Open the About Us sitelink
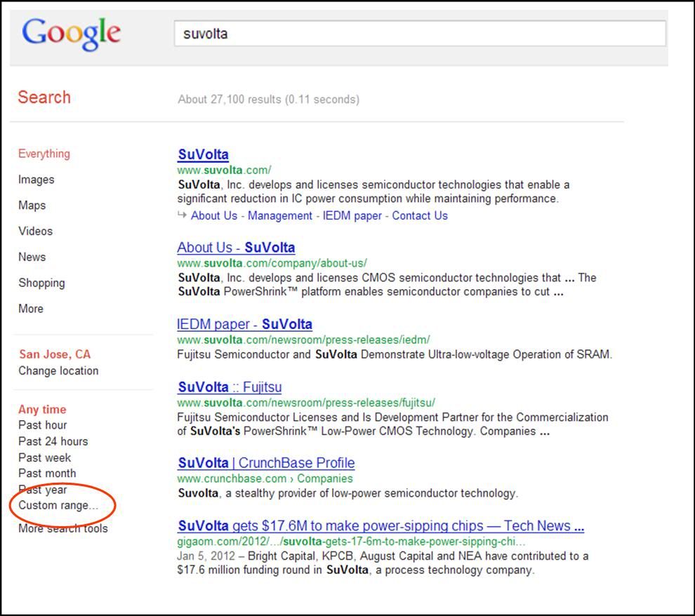Screen dimensions: 695x616 tap(214, 215)
